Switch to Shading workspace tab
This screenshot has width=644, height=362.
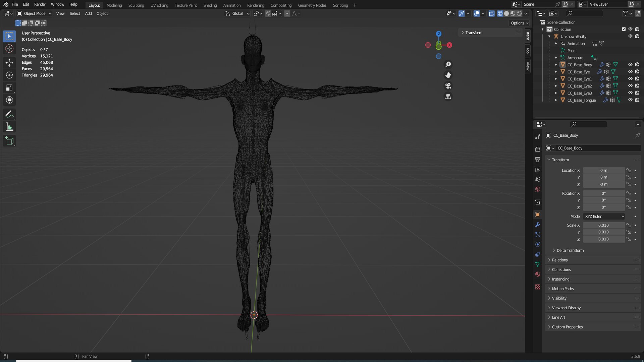click(210, 5)
